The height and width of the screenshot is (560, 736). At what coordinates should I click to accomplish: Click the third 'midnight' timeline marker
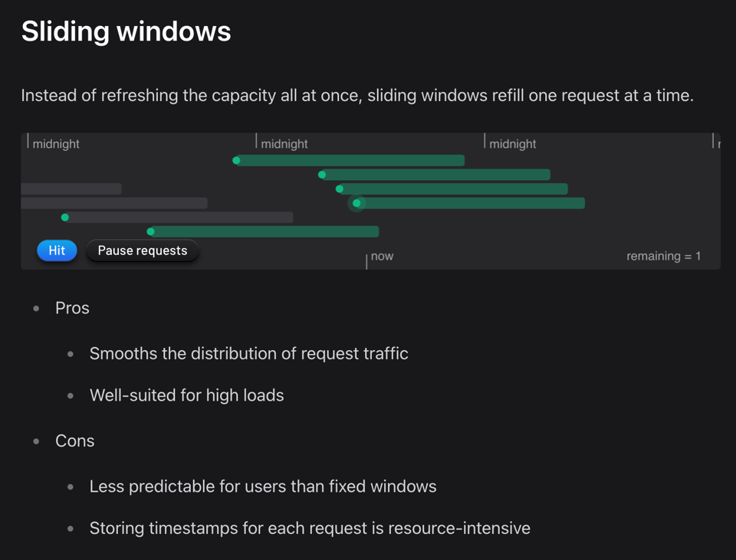pos(512,143)
